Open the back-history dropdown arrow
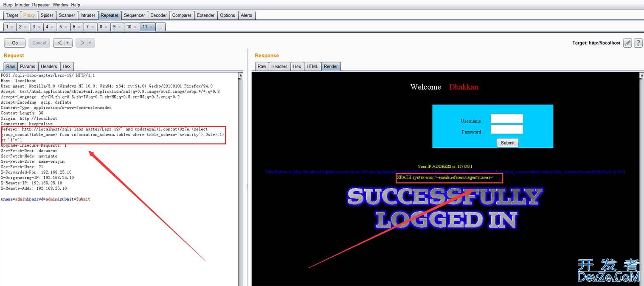The width and height of the screenshot is (644, 286). click(68, 43)
